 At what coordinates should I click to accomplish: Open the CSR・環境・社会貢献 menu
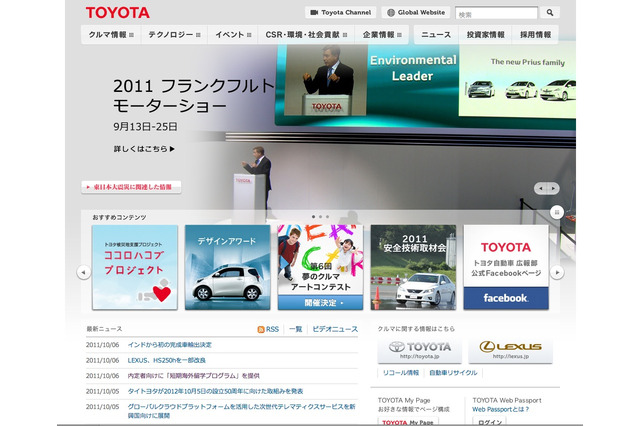coord(306,35)
